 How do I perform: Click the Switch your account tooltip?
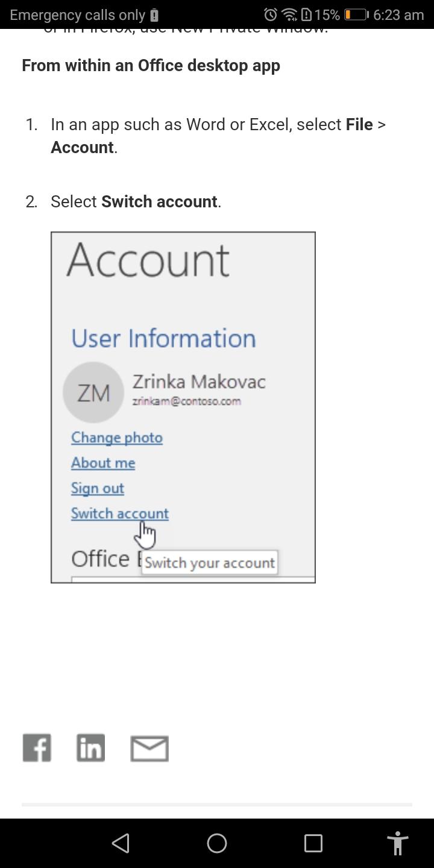tap(210, 562)
